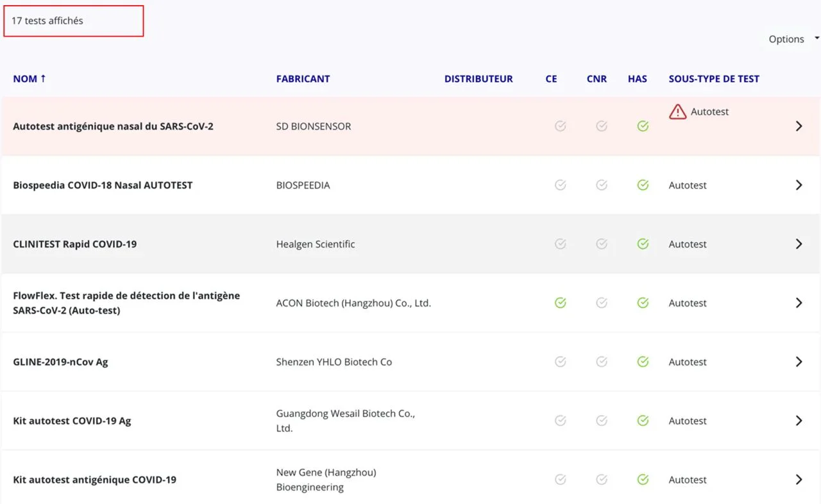
Task: Sort the table by FABRICANT column
Action: [303, 79]
